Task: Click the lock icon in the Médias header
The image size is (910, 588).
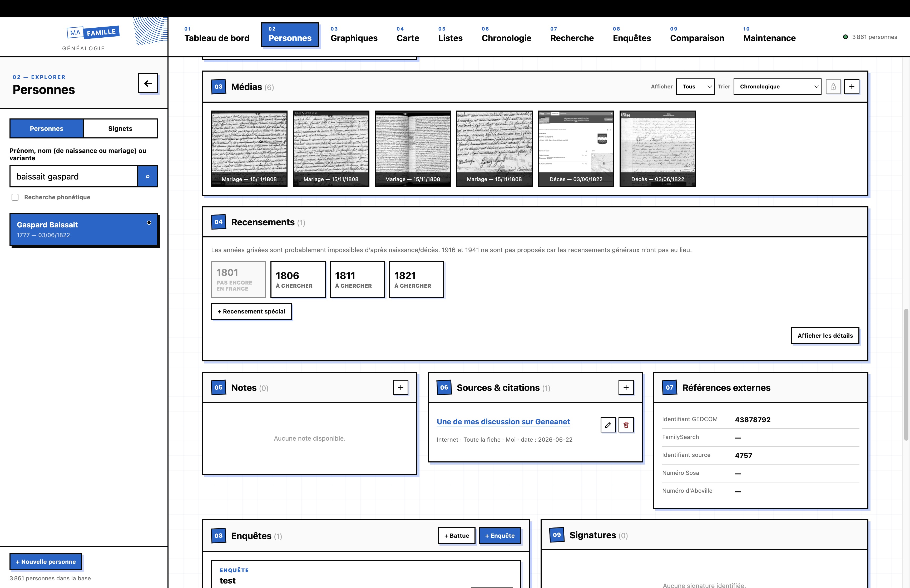Action: point(833,87)
